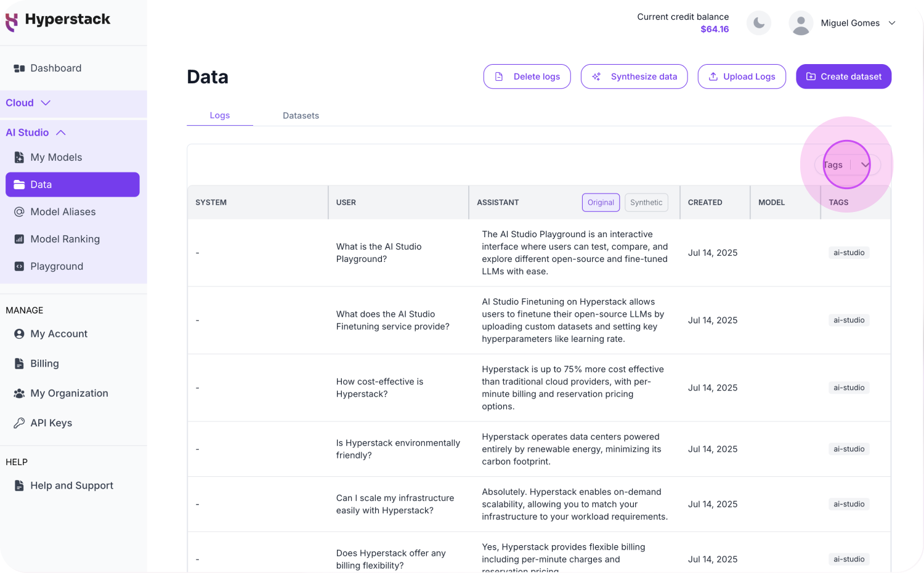Open API Keys settings
Viewport: 924px width, 573px height.
click(51, 423)
